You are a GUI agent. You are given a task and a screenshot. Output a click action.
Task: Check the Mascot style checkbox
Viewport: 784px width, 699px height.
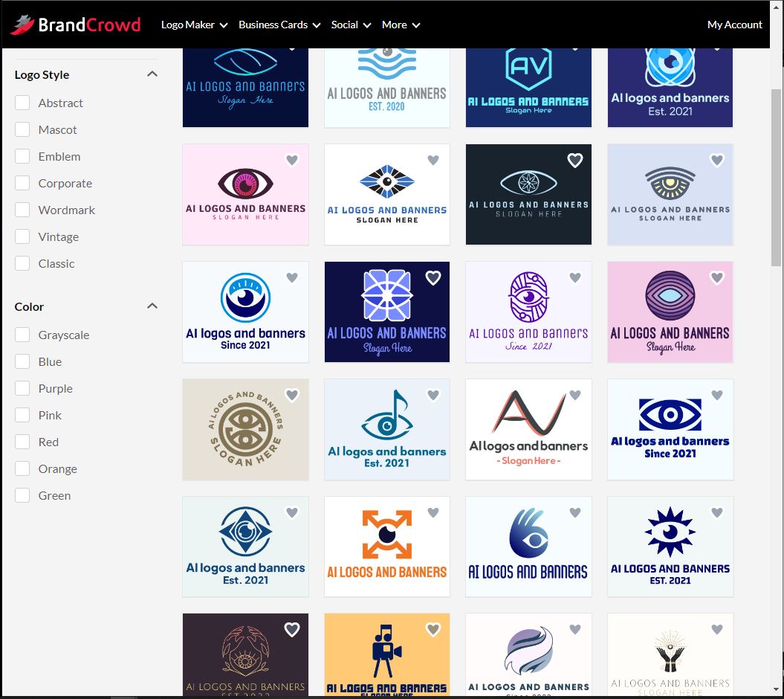pos(22,129)
